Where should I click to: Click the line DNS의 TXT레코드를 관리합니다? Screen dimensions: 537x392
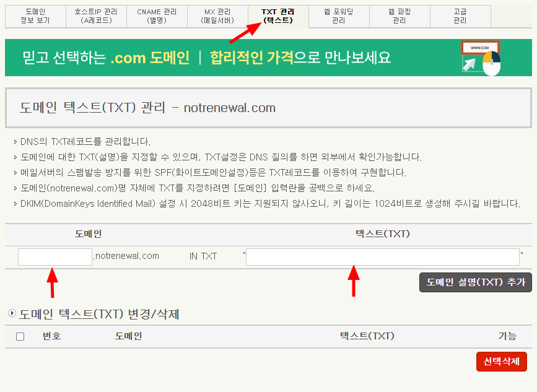tap(85, 142)
